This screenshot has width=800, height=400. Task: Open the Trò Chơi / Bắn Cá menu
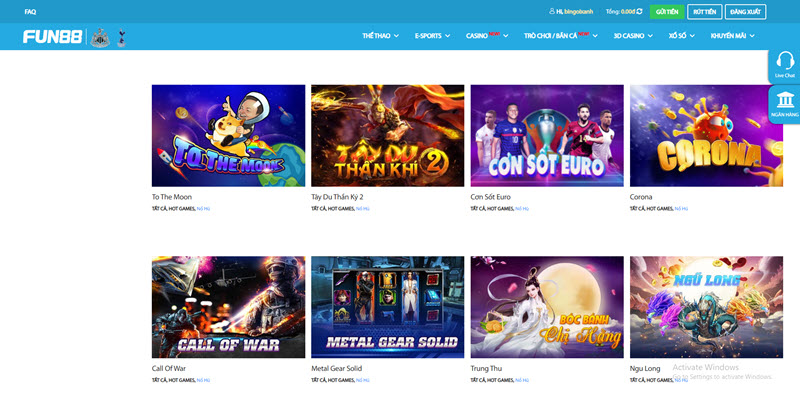point(550,36)
